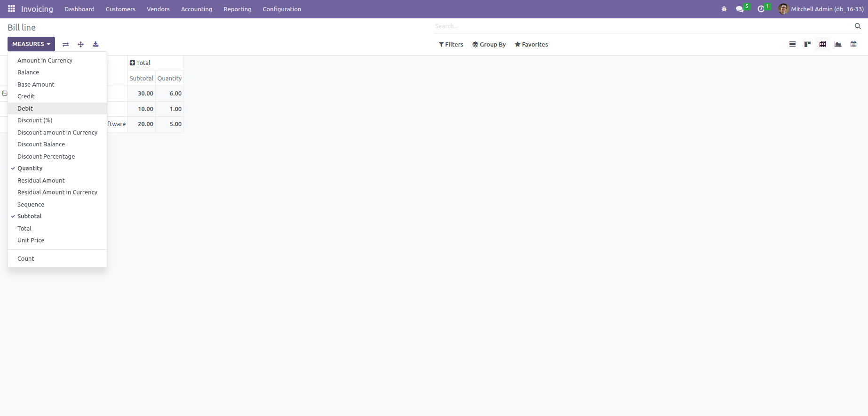868x416 pixels.
Task: Open the Dashboard menu
Action: pyautogui.click(x=80, y=9)
